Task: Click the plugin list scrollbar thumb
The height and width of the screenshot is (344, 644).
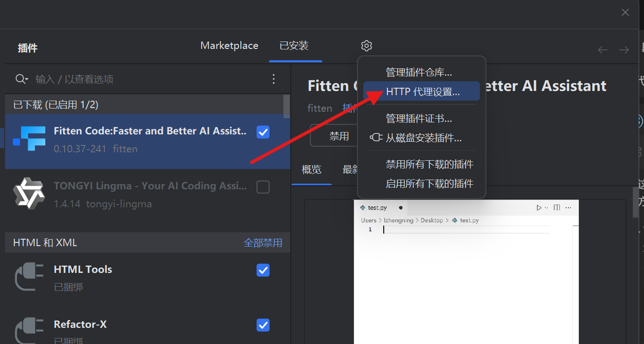Action: 287,106
